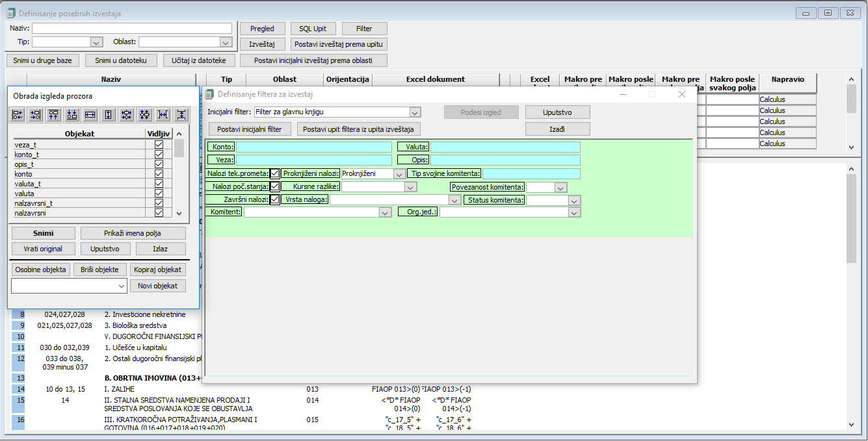Click the align left edges icon
868x441 pixels.
[x=18, y=114]
